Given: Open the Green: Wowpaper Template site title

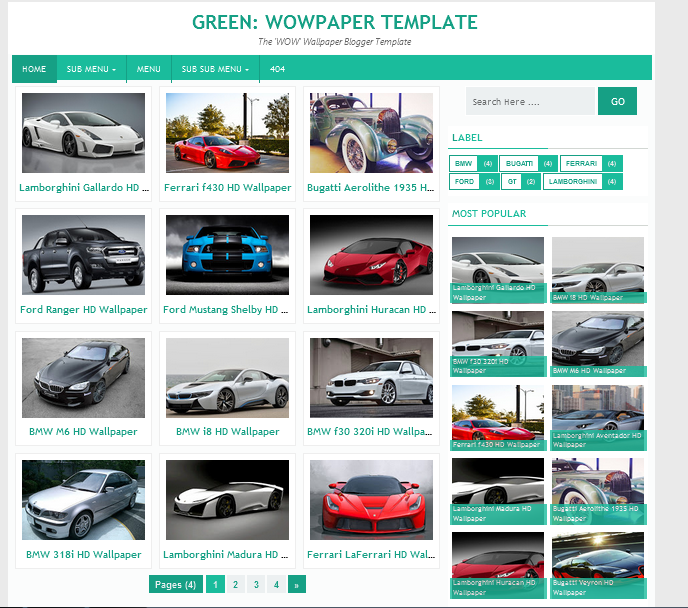Looking at the screenshot, I should click(x=335, y=22).
